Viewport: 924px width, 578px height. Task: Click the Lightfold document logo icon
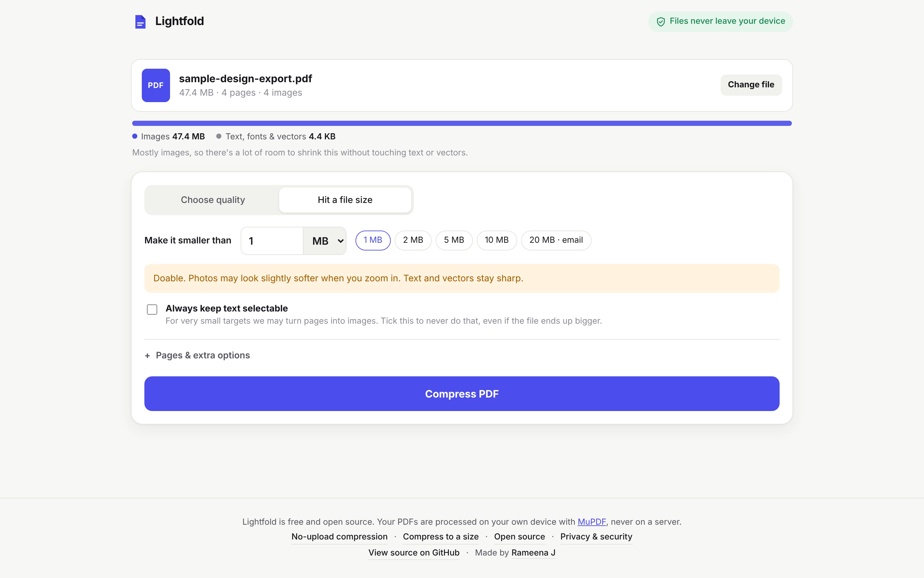(x=140, y=22)
